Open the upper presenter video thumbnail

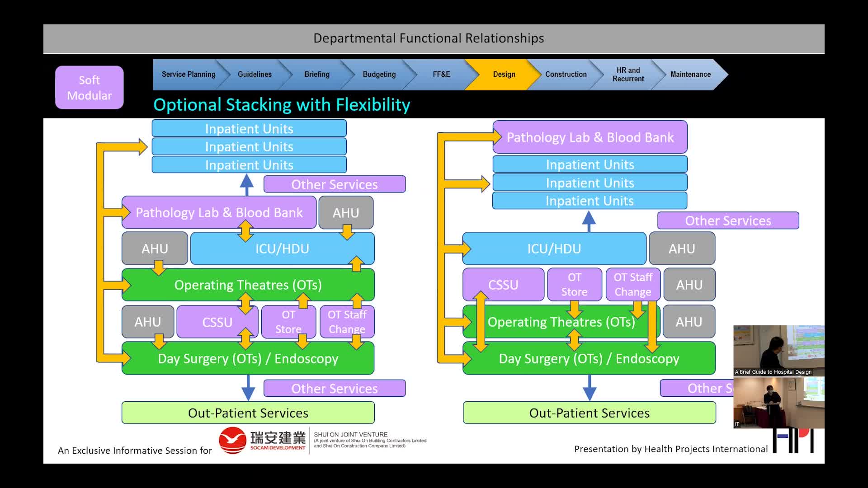pos(778,350)
